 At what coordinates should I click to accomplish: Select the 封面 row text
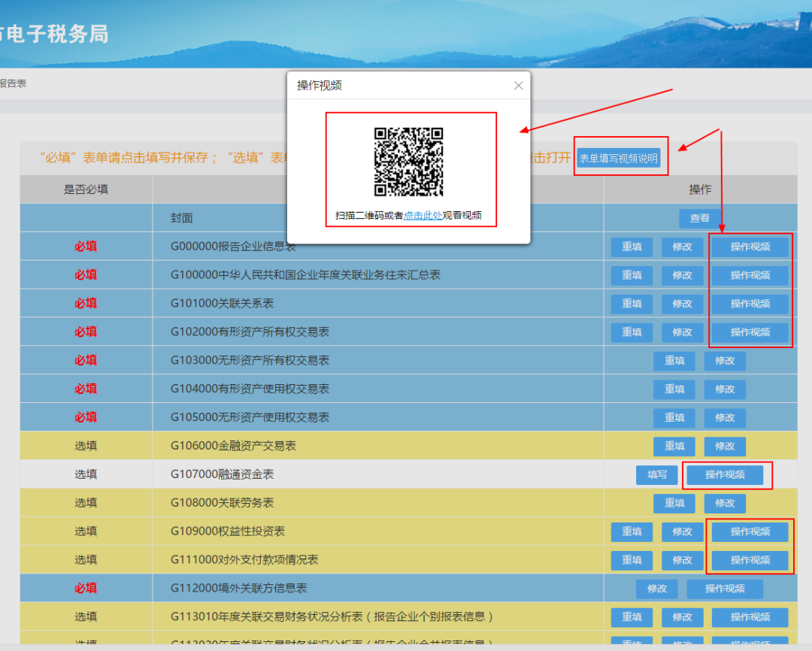click(182, 218)
